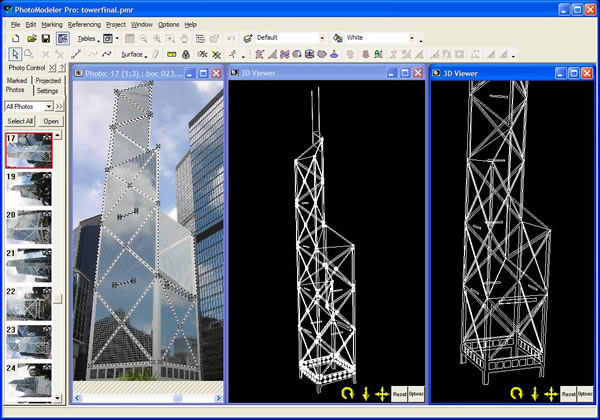
Task: Click the yellow down-arrow icon in middle 3D Viewer
Action: tap(365, 393)
